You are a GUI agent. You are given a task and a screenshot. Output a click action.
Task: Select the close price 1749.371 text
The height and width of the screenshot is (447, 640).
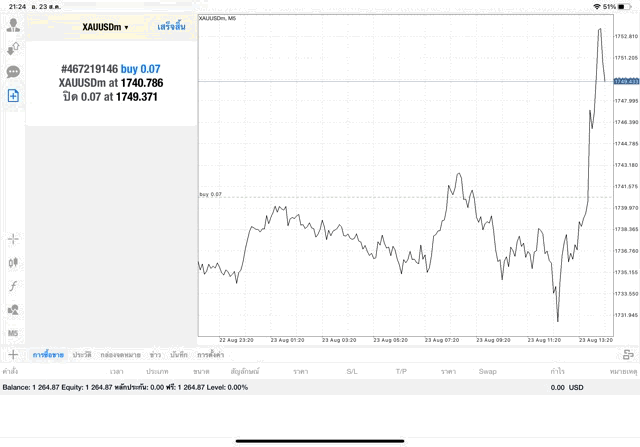(136, 97)
